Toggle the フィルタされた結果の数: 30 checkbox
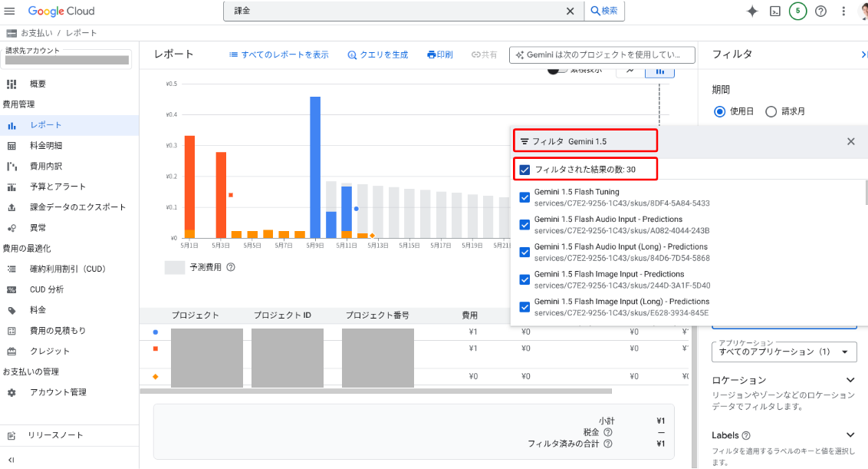This screenshot has width=868, height=469. coord(524,170)
